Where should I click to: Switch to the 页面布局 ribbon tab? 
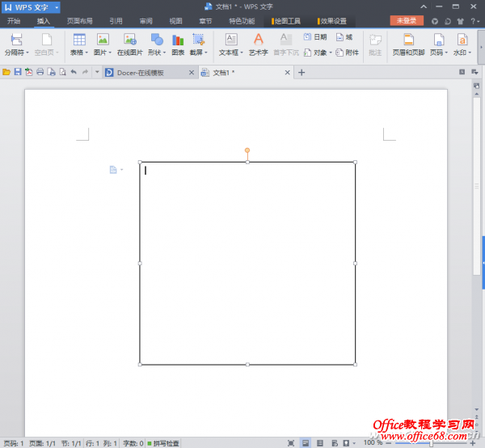(79, 21)
